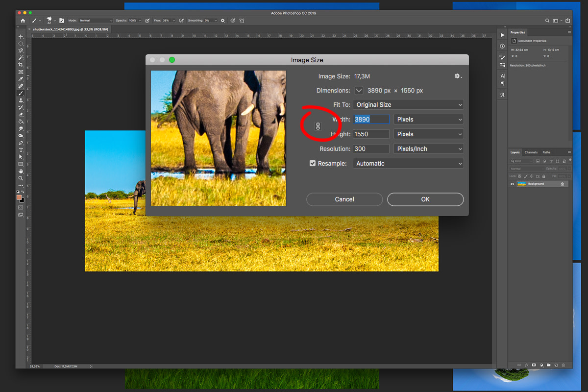Select the Move tool
This screenshot has height=392, width=588.
21,37
